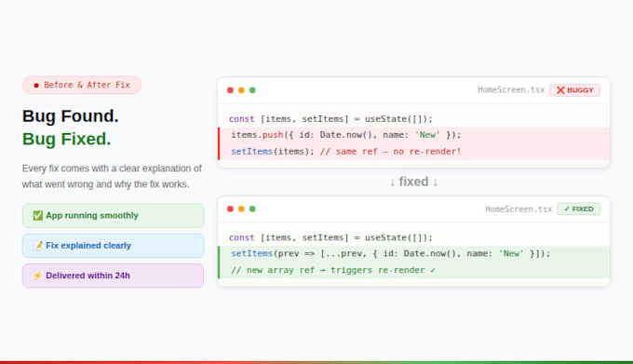Click the lightning bolt emoji icon
The height and width of the screenshot is (364, 633).
click(x=37, y=276)
